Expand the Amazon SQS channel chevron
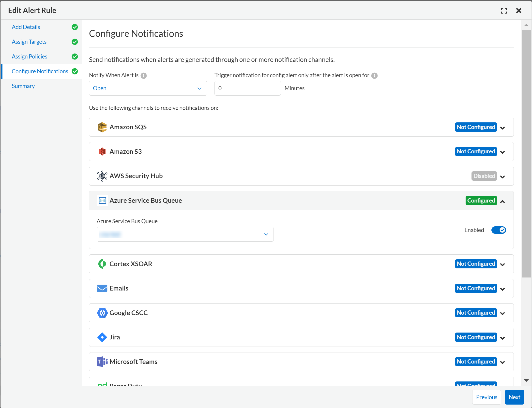Image resolution: width=532 pixels, height=408 pixels. [x=502, y=128]
